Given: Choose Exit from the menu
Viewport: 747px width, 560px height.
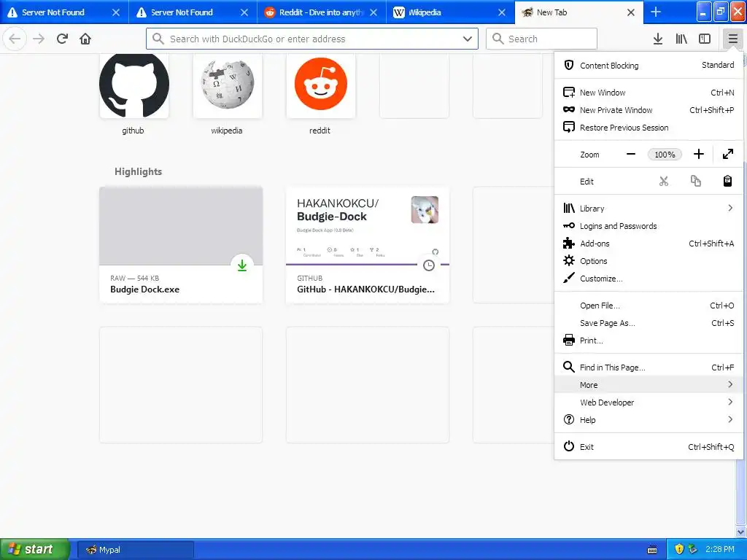Looking at the screenshot, I should click(649, 447).
